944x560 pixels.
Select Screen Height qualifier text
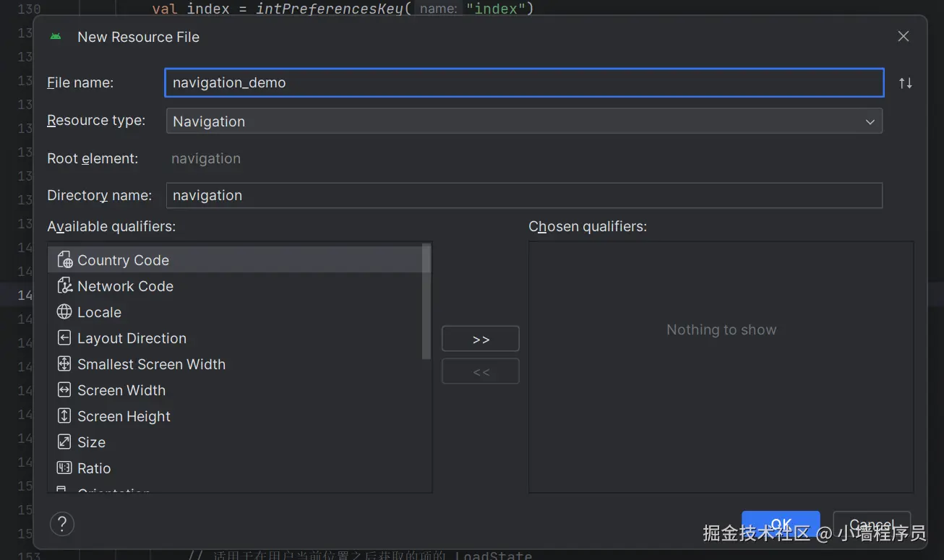tap(124, 416)
